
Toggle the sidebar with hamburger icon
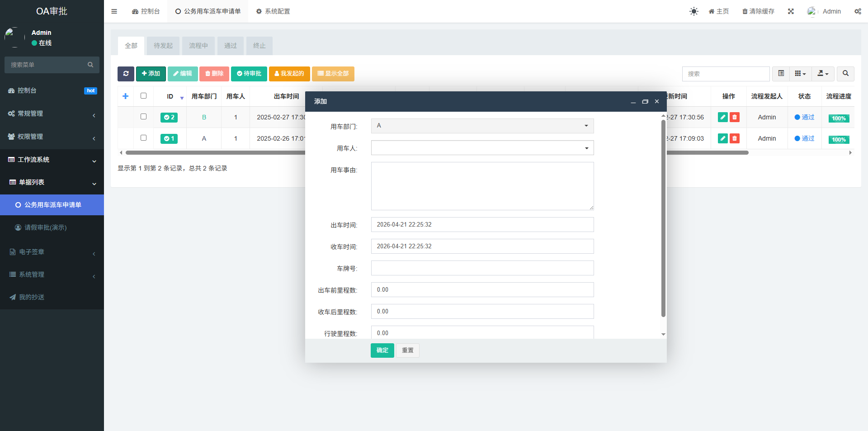pos(114,11)
